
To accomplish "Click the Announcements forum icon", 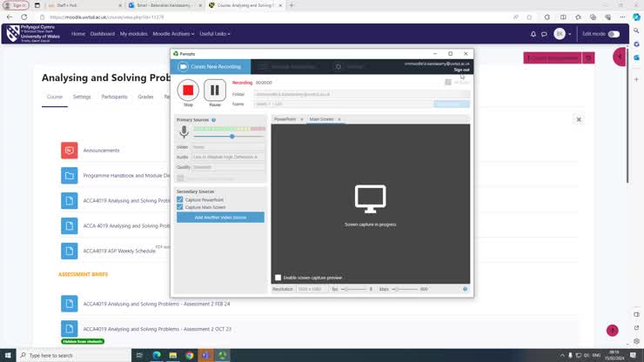I will point(70,151).
